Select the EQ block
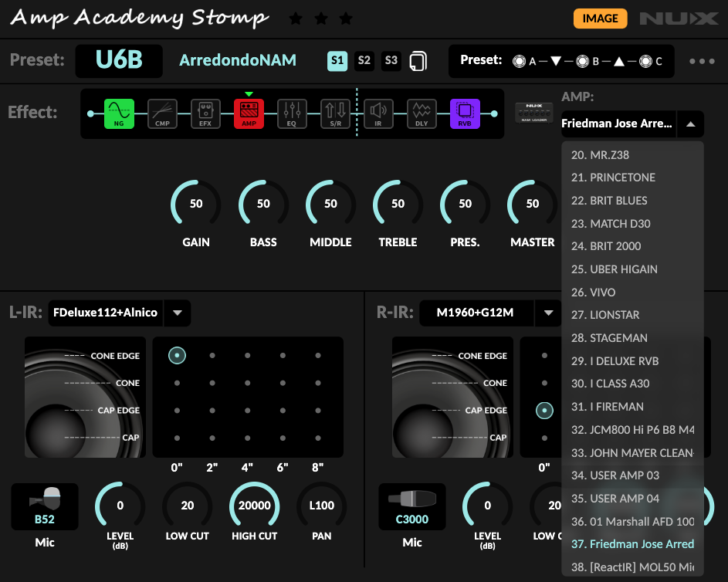Screen dimensions: 728x582 [292, 113]
